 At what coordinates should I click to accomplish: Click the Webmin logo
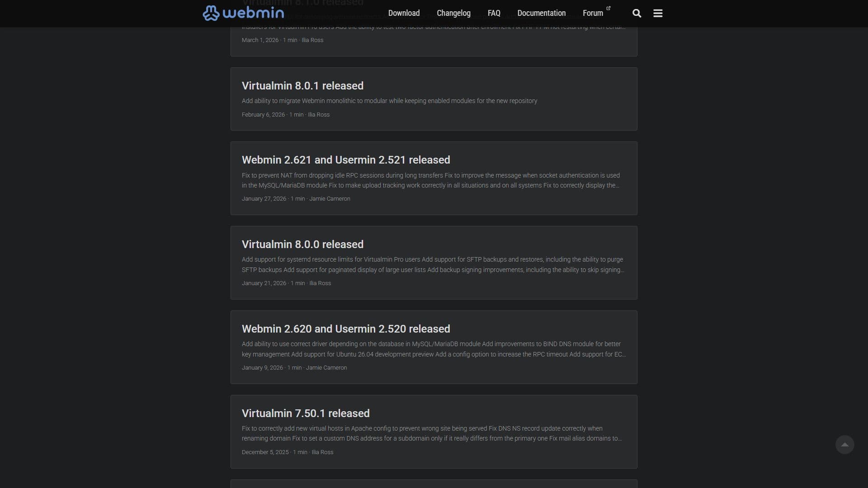pyautogui.click(x=243, y=13)
